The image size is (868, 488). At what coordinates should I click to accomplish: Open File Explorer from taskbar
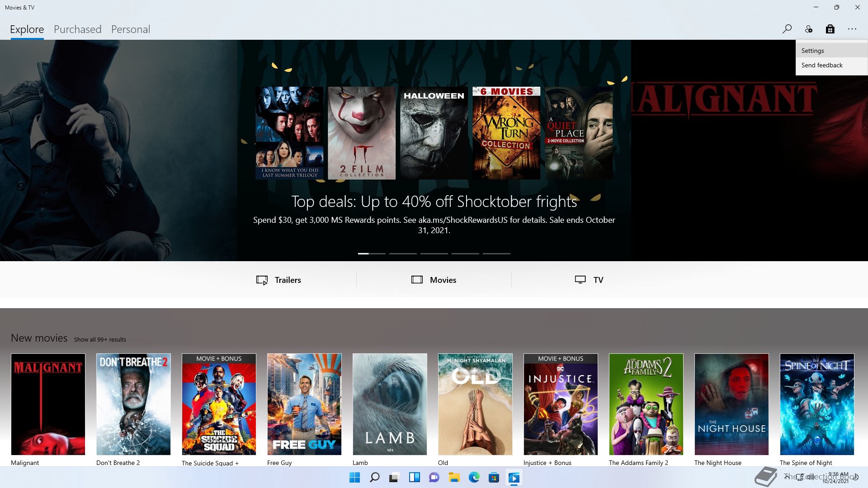[454, 477]
